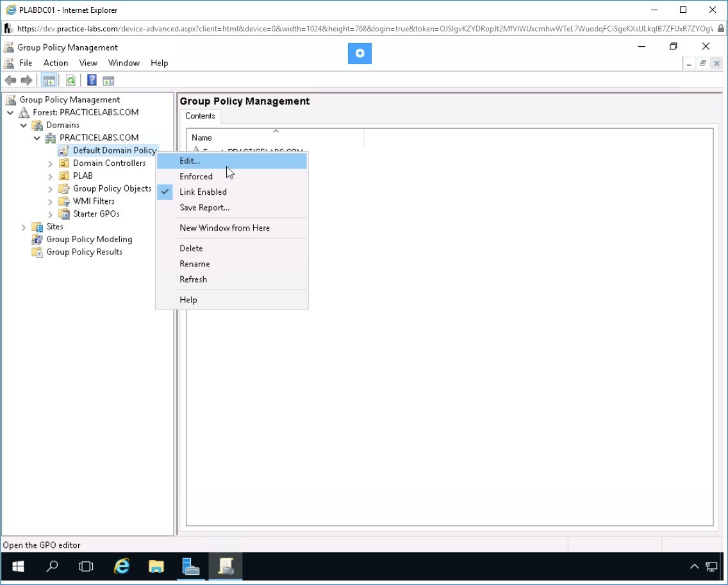Screen dimensions: 728x585
Task: Open taskbar search magnifier
Action: [52, 566]
